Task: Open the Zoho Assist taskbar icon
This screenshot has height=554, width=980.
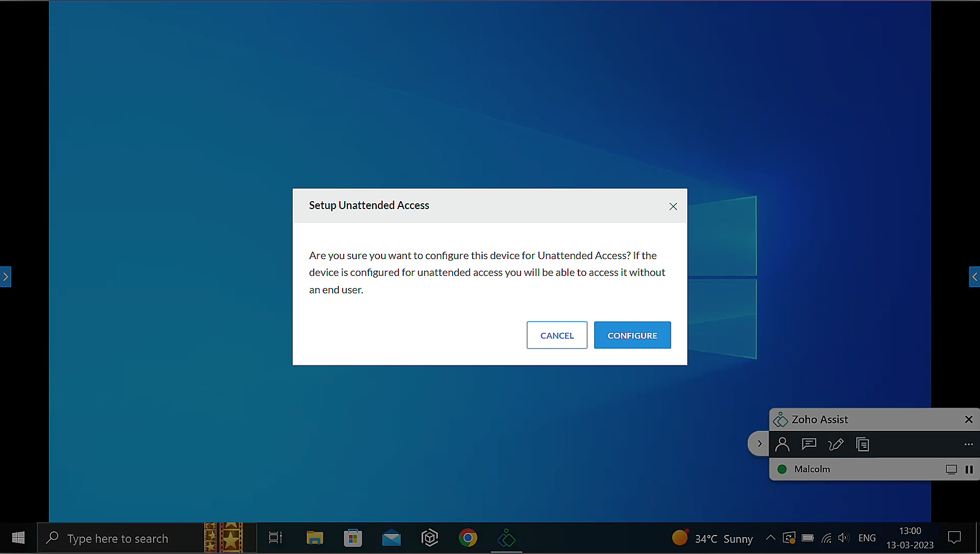Action: (506, 538)
